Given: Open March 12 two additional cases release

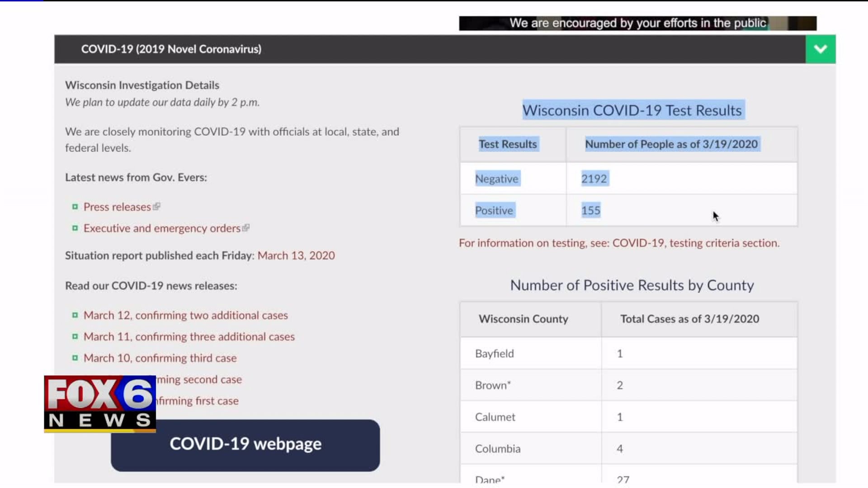Looking at the screenshot, I should pyautogui.click(x=185, y=315).
